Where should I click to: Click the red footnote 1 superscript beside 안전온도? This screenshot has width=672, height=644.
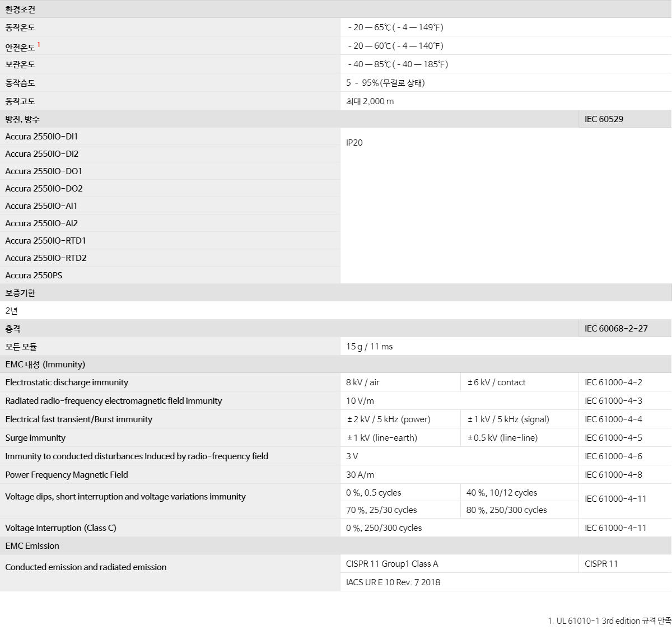[39, 44]
